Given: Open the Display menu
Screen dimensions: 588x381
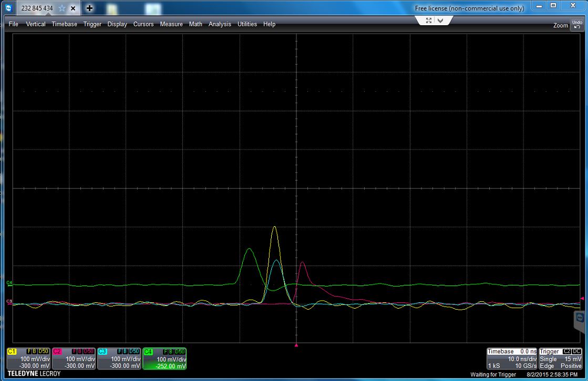Looking at the screenshot, I should pos(117,24).
